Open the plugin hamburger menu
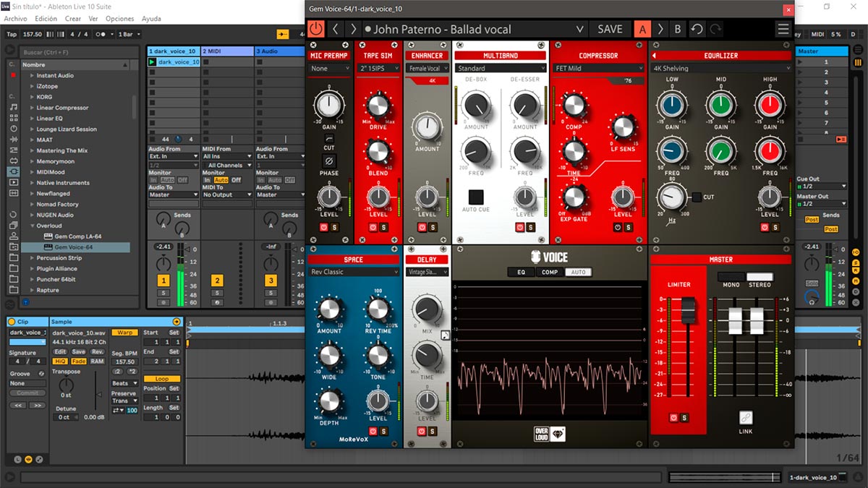The height and width of the screenshot is (488, 868). click(x=783, y=29)
